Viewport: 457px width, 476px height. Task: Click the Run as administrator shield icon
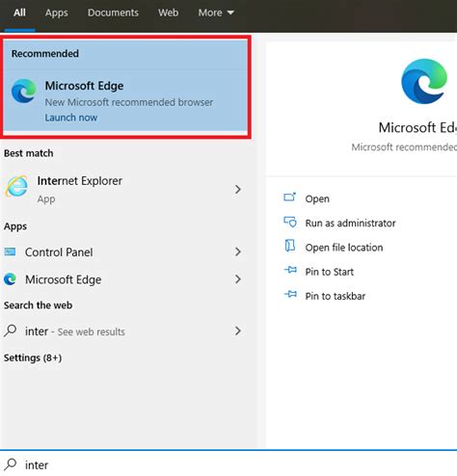[x=290, y=222]
